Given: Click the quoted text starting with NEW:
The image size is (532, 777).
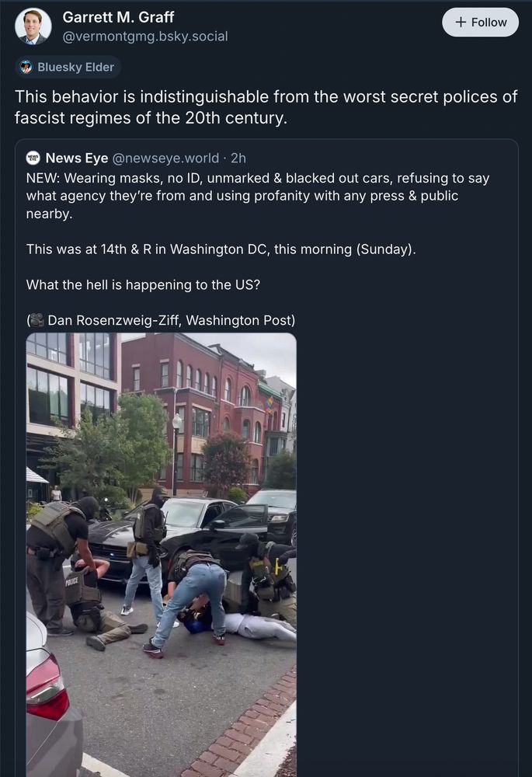Looking at the screenshot, I should click(256, 196).
